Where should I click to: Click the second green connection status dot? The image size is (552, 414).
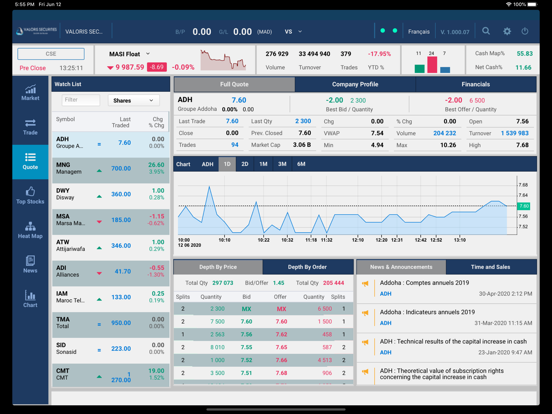click(x=395, y=31)
